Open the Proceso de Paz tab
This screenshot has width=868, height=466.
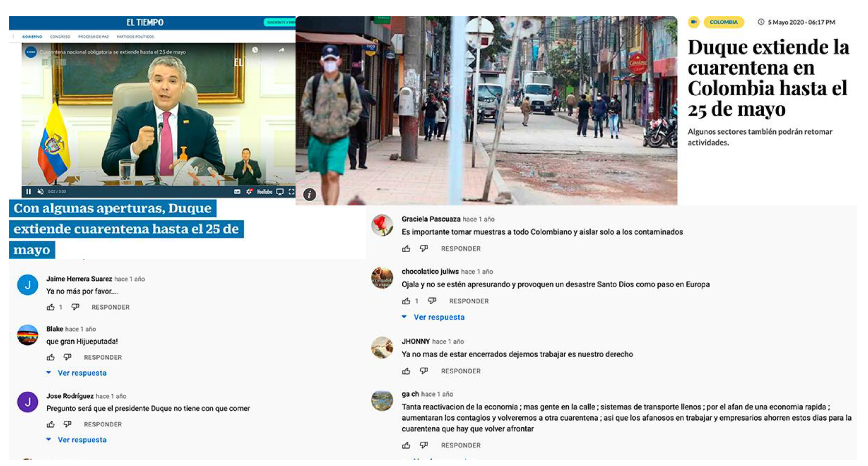pos(93,37)
